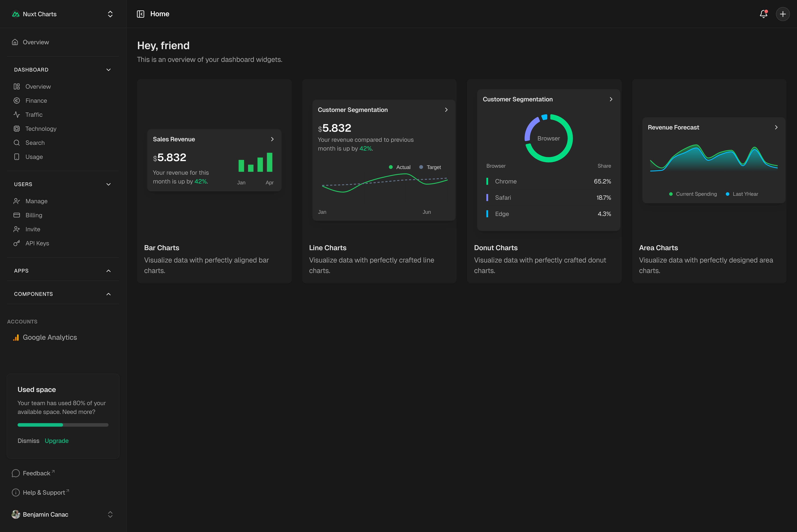Open the Nuxt Charts workspace switcher
797x532 pixels.
tap(110, 14)
